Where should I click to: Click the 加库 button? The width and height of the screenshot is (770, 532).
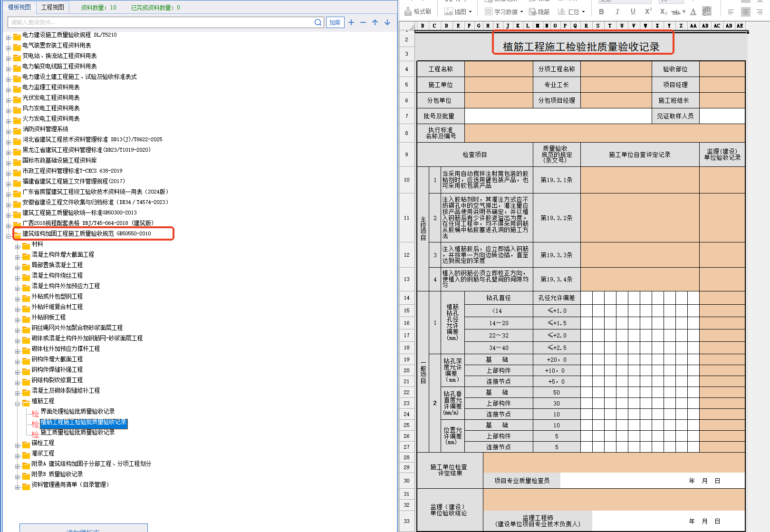[335, 22]
